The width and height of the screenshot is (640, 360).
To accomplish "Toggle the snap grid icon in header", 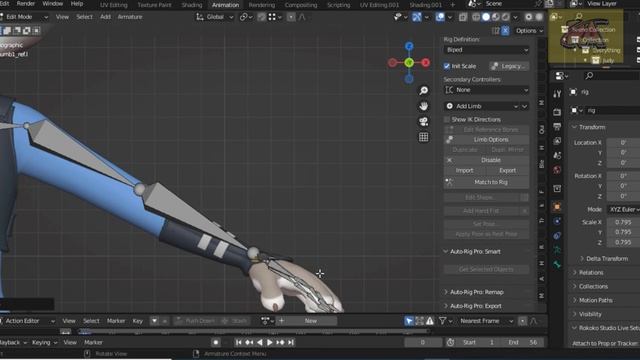I will pyautogui.click(x=272, y=17).
